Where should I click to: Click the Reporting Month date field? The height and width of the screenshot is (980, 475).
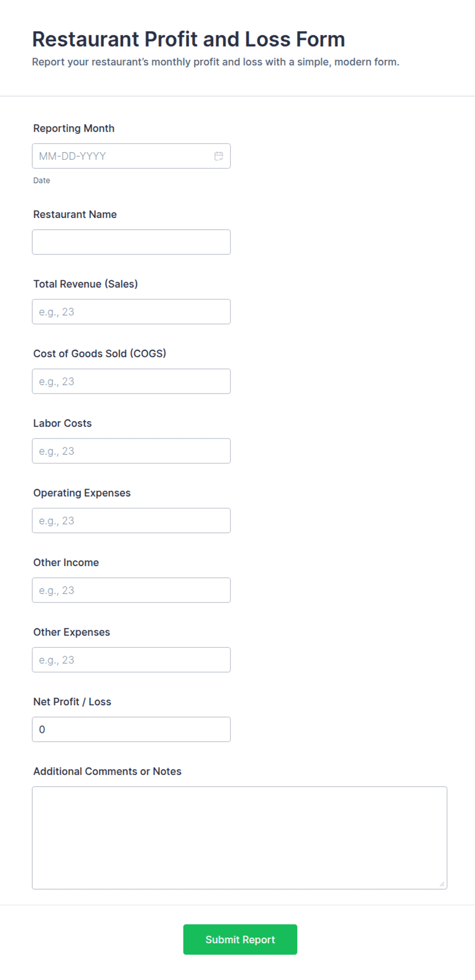click(131, 156)
